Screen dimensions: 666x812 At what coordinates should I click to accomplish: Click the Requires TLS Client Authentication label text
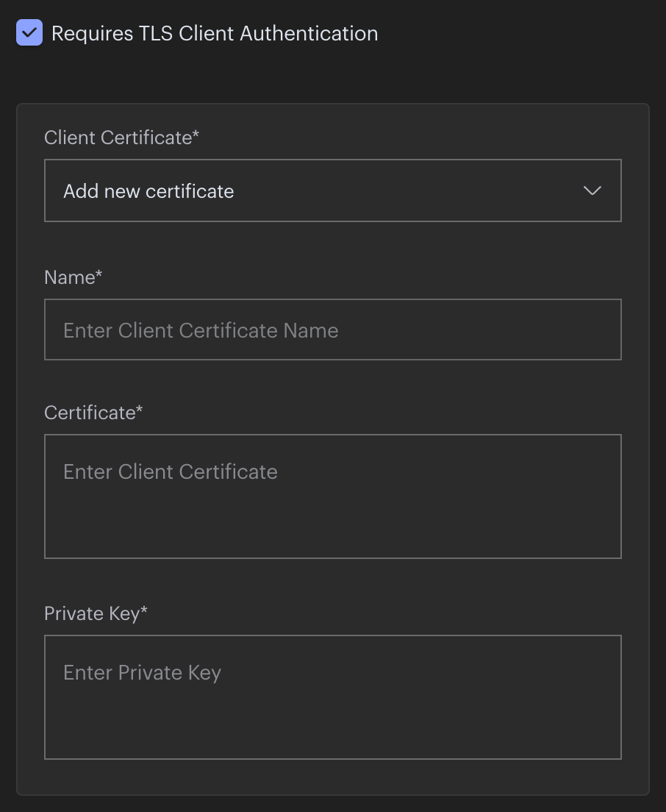215,33
